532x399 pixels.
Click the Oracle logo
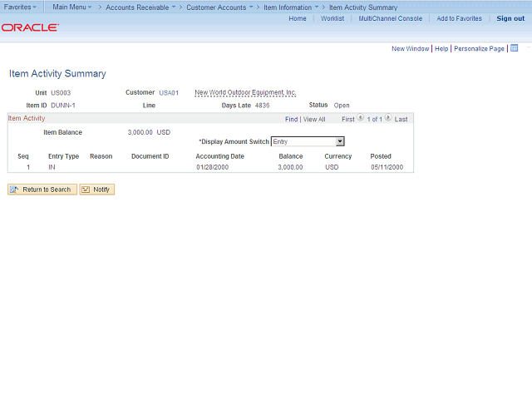[30, 27]
